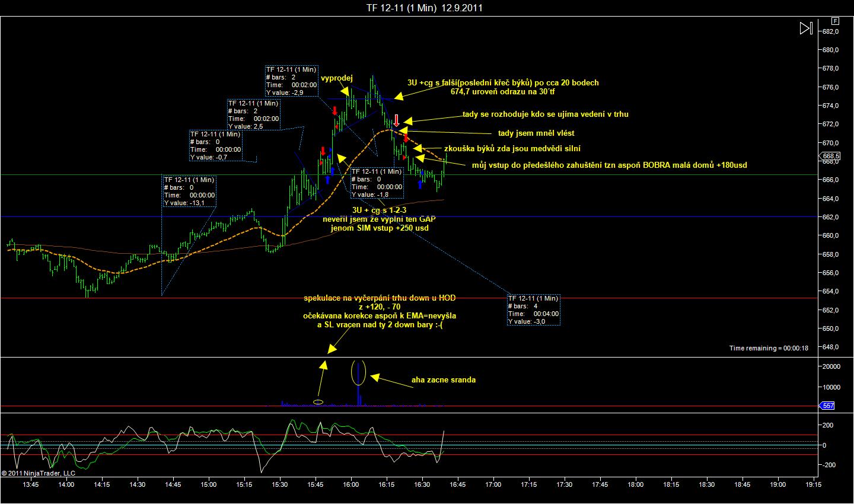Click the '© 2011 NinjaTrader, LLC' copyright text
The width and height of the screenshot is (854, 504).
(x=39, y=473)
